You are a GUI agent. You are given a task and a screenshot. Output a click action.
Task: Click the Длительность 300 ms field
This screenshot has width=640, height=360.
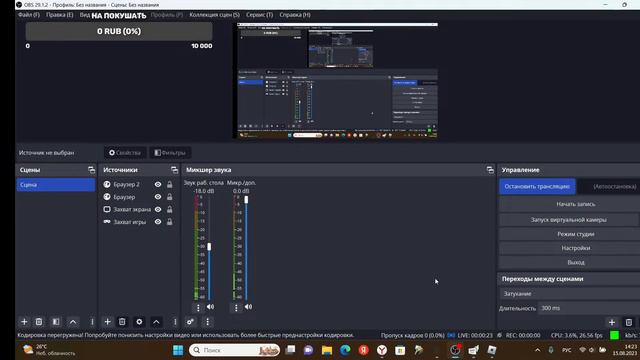pyautogui.click(x=589, y=308)
